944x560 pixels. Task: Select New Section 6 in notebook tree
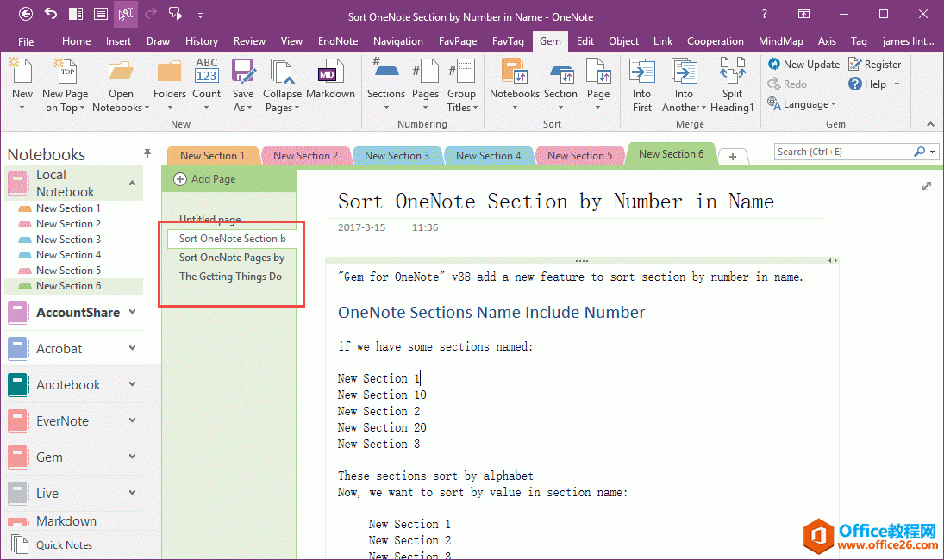coord(69,286)
